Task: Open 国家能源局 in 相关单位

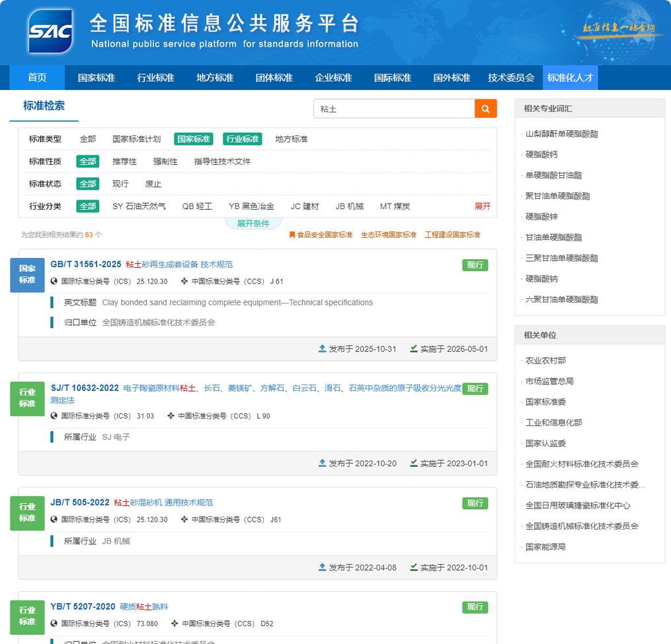Action: (545, 547)
